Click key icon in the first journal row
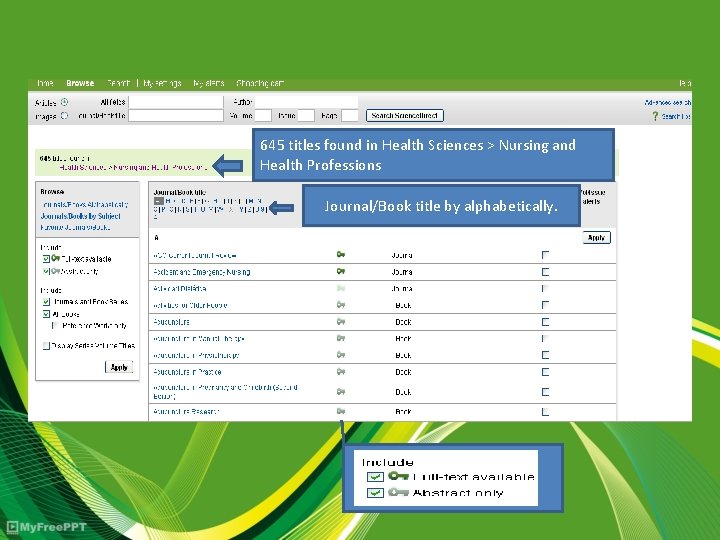 point(341,254)
